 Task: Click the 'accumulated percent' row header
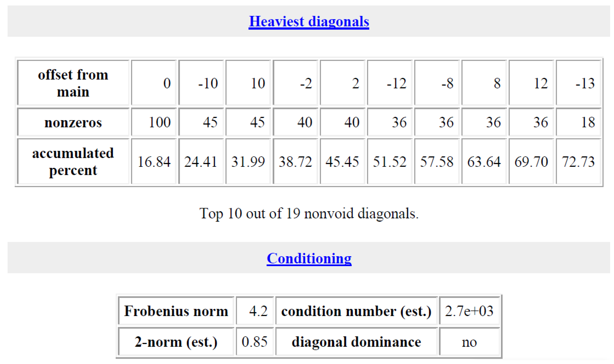point(73,161)
